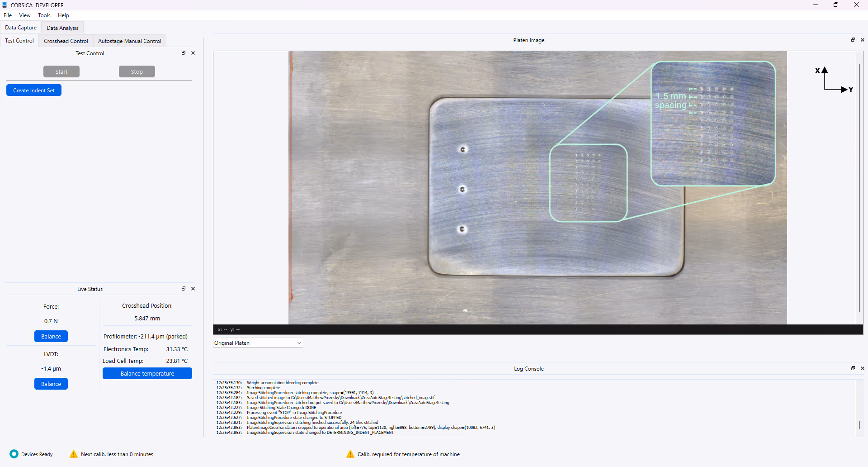868x467 pixels.
Task: Float the Test Control panel
Action: 184,53
